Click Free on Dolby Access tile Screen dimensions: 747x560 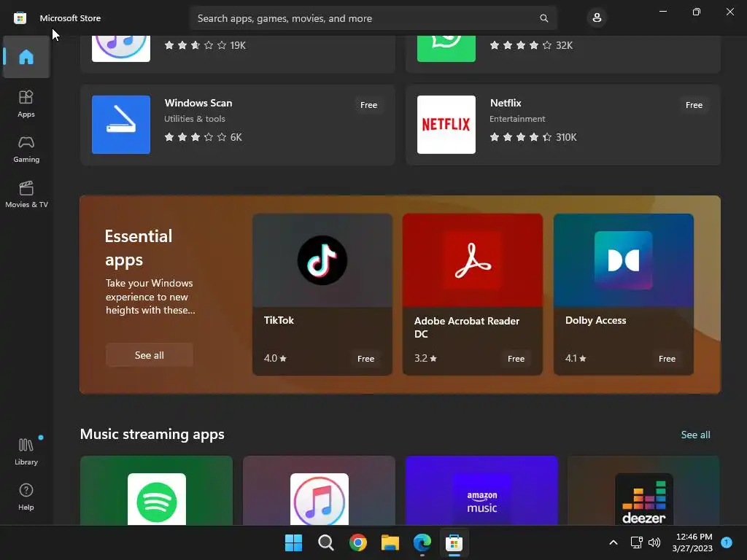pos(667,359)
